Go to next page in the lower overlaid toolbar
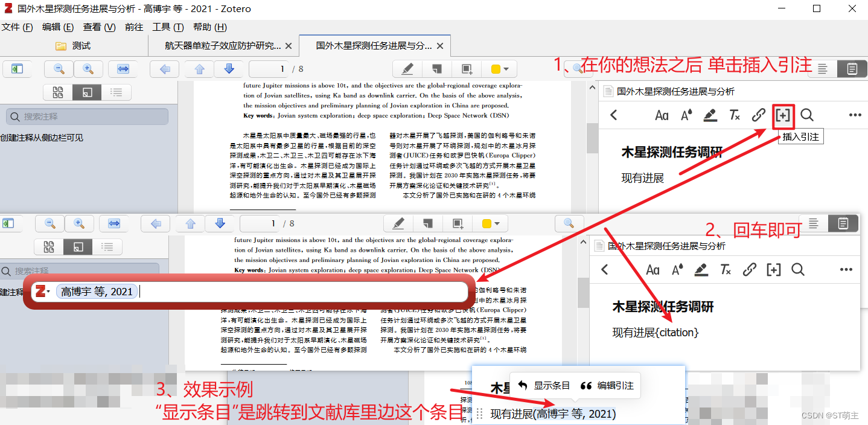 220,223
